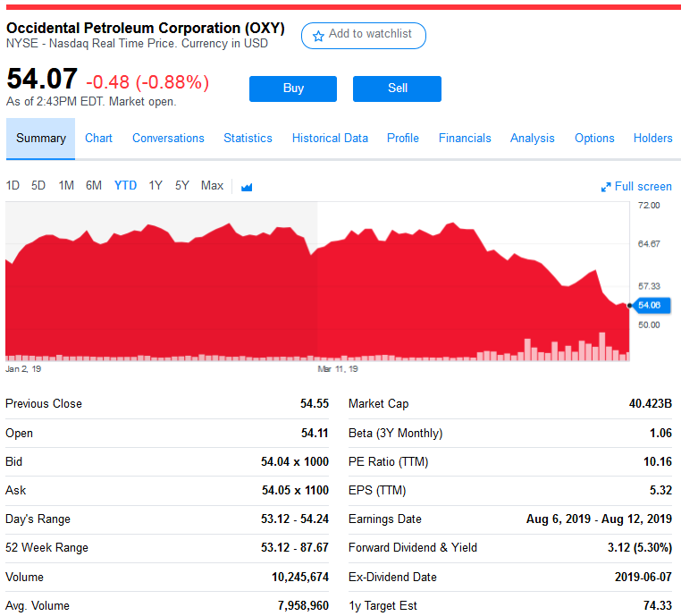This screenshot has width=681, height=616.
Task: Set chart range to 1D
Action: pyautogui.click(x=13, y=186)
